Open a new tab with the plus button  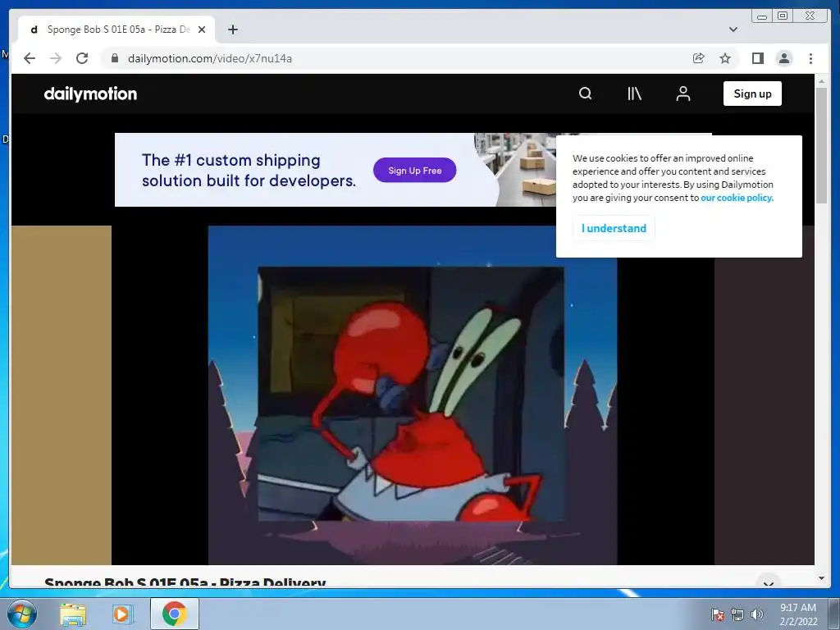pos(232,30)
